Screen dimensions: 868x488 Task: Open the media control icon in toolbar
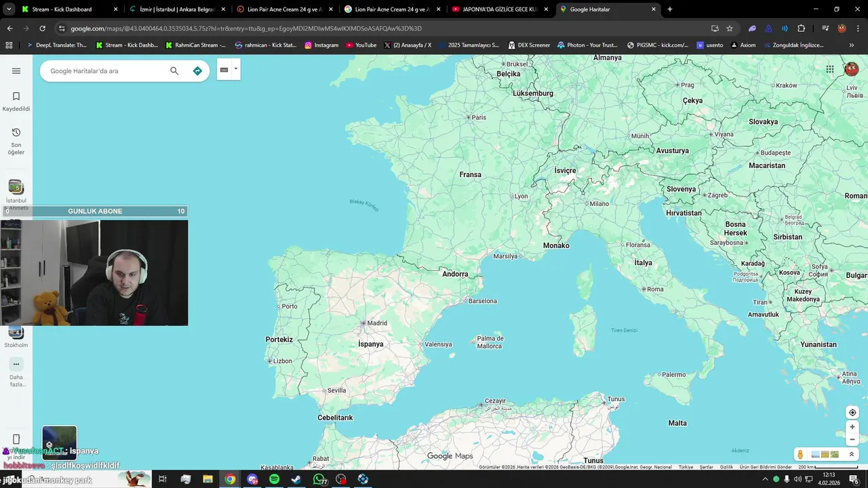tap(825, 28)
